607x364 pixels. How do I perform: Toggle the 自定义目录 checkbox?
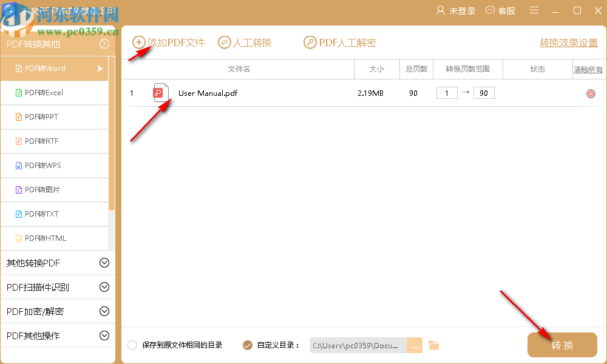tap(248, 345)
